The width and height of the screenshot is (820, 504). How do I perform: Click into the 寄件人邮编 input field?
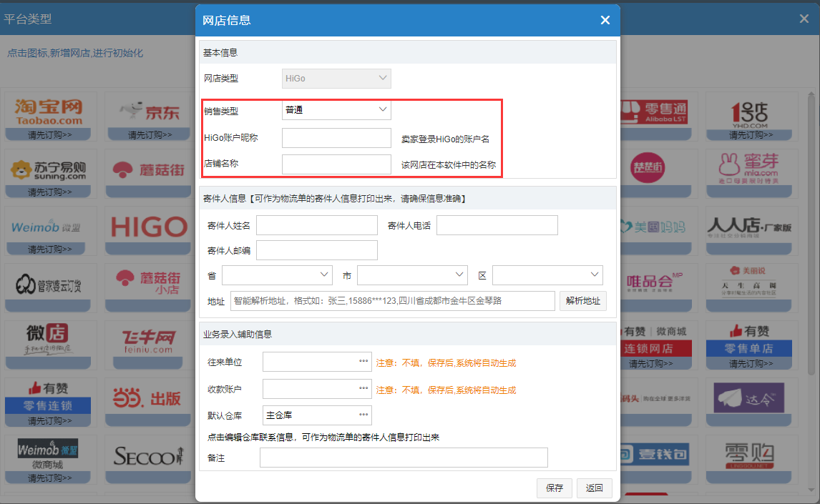click(317, 250)
